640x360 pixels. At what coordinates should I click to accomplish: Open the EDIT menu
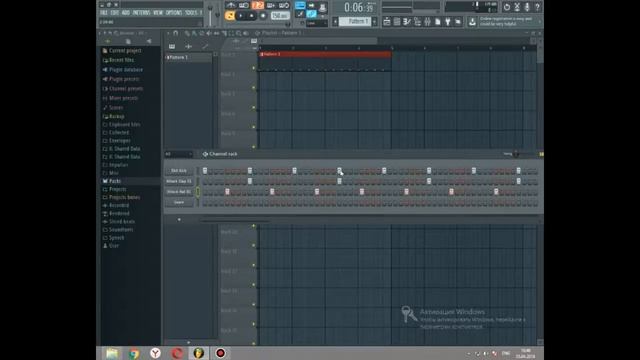(115, 13)
